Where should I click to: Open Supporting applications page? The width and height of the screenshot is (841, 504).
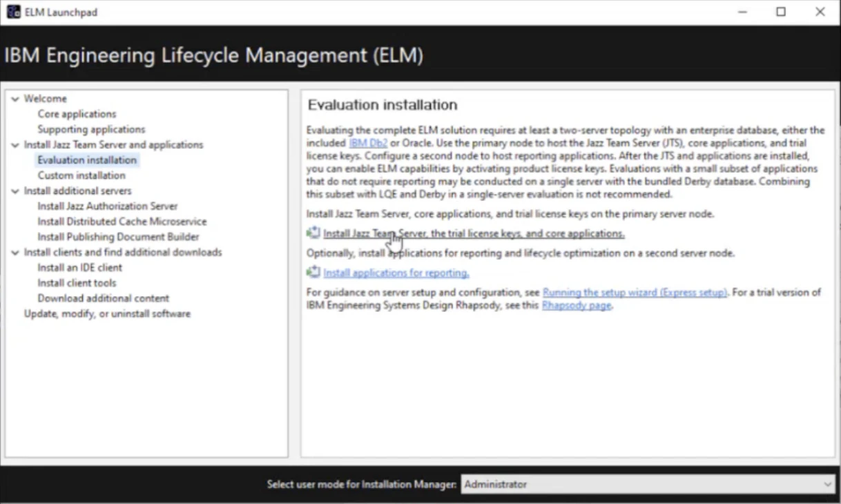[x=91, y=129]
